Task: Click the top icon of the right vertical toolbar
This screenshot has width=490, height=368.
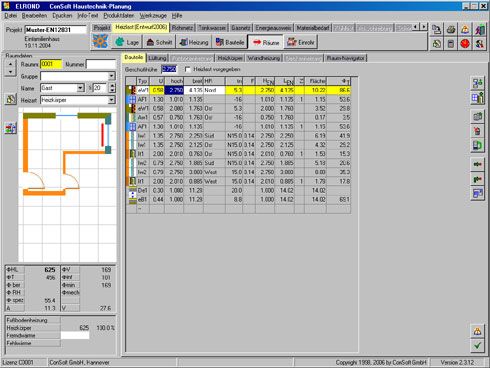Action: (477, 83)
